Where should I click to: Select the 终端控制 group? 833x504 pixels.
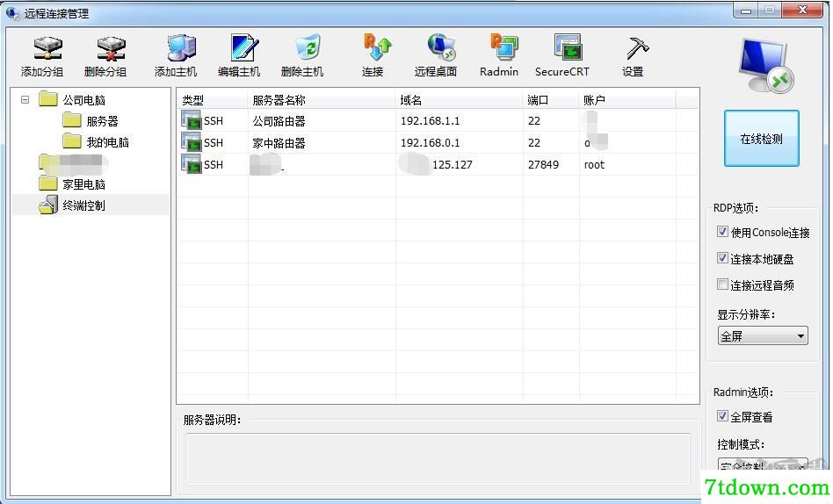83,205
